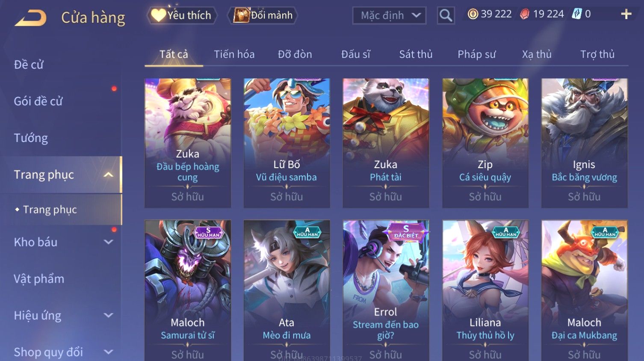Click the blue voucher currency icon
The image size is (644, 361).
pyautogui.click(x=577, y=14)
